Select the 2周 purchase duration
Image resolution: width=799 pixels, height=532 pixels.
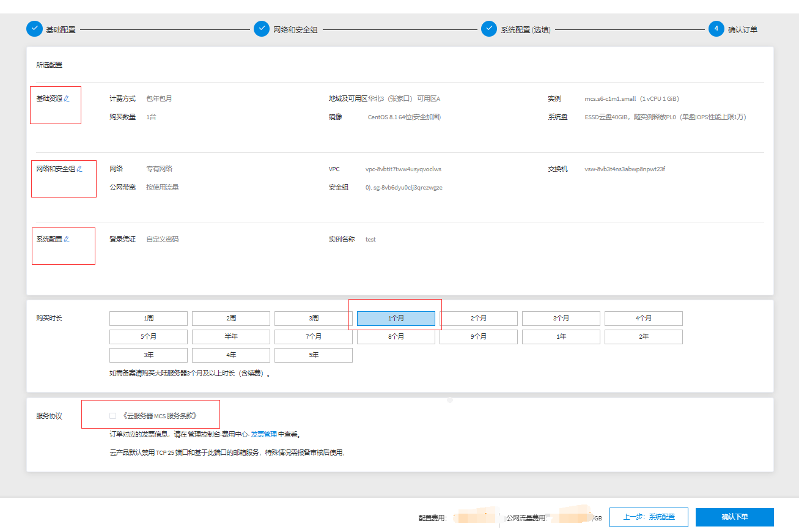pos(231,319)
